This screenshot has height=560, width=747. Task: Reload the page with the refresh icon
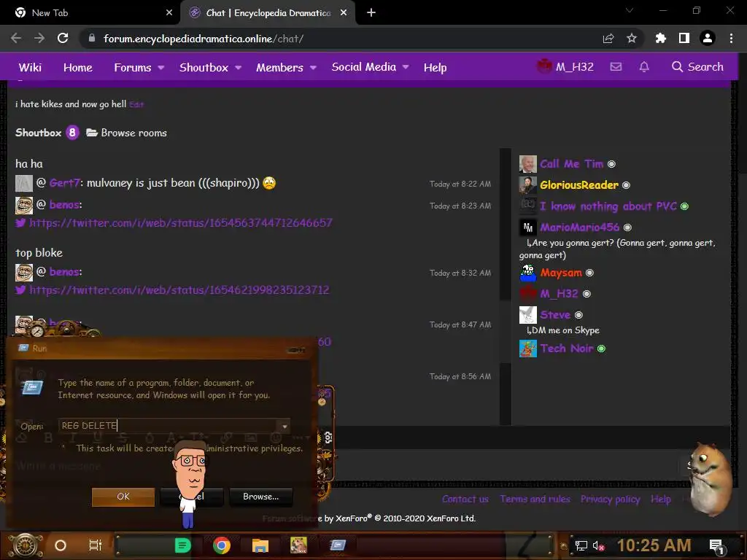pos(63,38)
